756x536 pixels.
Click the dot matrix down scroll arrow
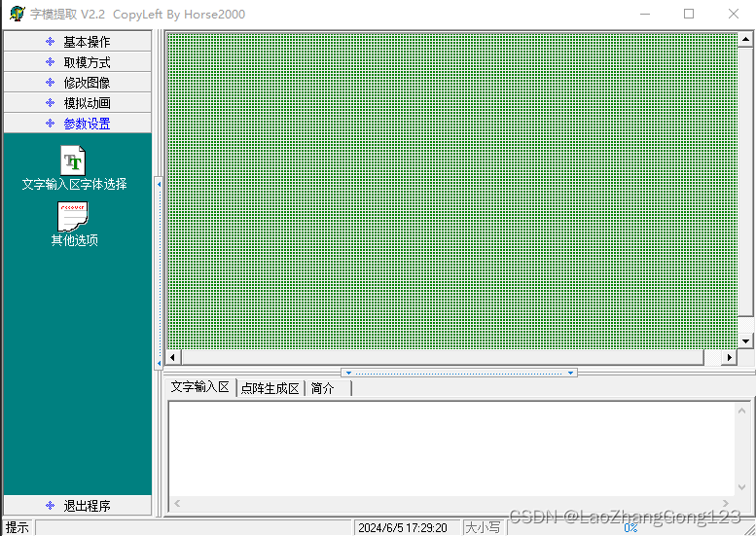tap(745, 340)
